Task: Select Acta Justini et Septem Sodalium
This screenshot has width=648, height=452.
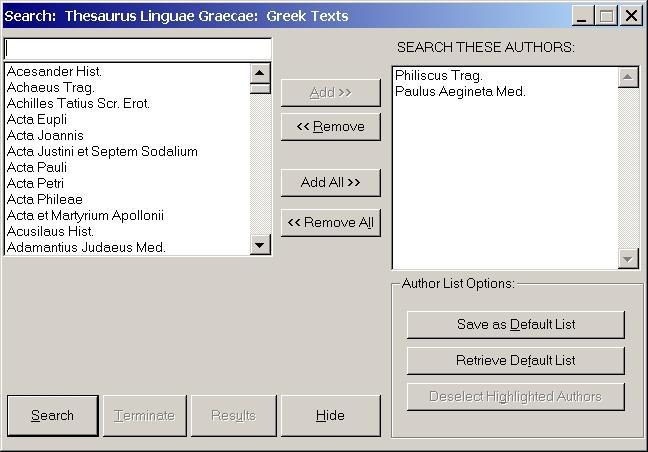Action: pyautogui.click(x=127, y=151)
